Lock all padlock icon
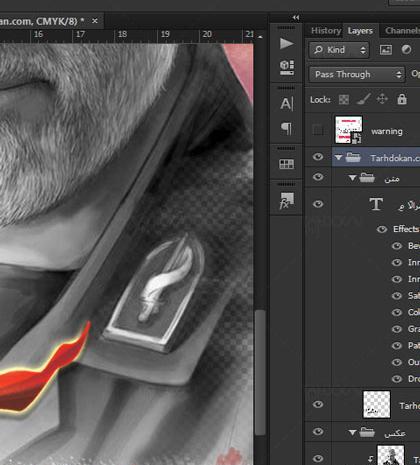This screenshot has height=465, width=420. 402,99
